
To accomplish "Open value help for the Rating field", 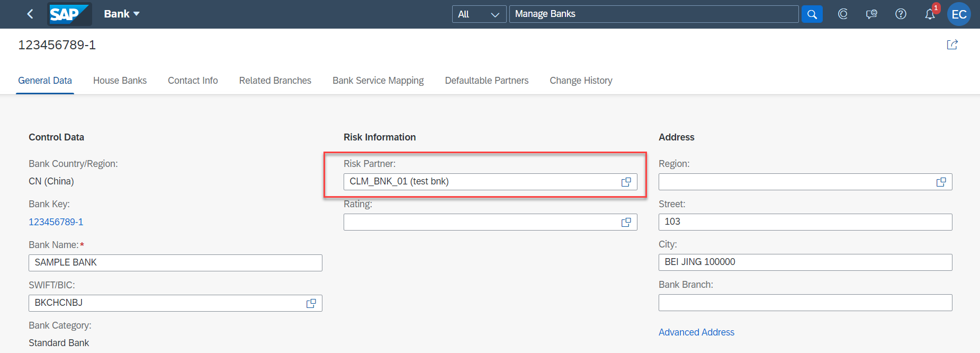I will click(x=626, y=222).
